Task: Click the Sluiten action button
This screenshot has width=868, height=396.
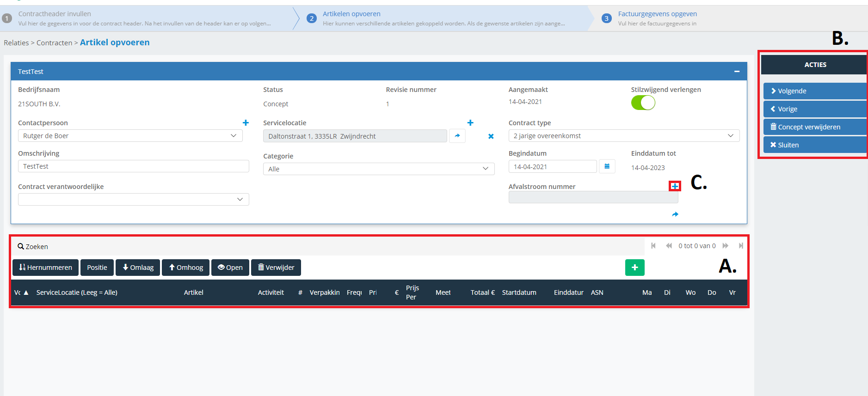Action: click(x=815, y=145)
